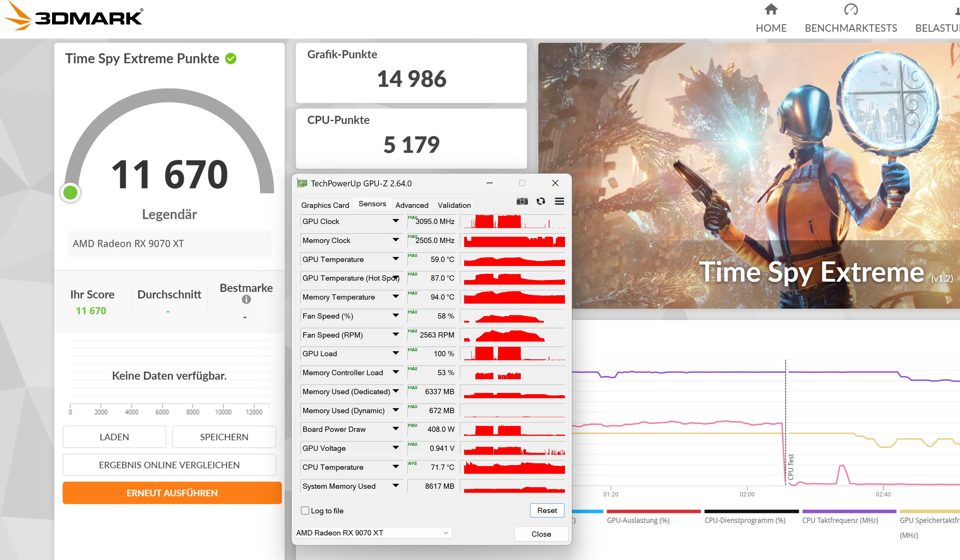Click the green validation checkmark icon

(231, 58)
